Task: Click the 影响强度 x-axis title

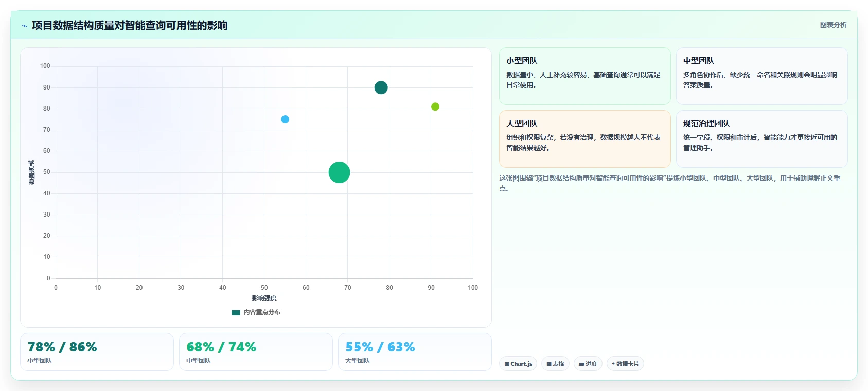Action: coord(264,298)
